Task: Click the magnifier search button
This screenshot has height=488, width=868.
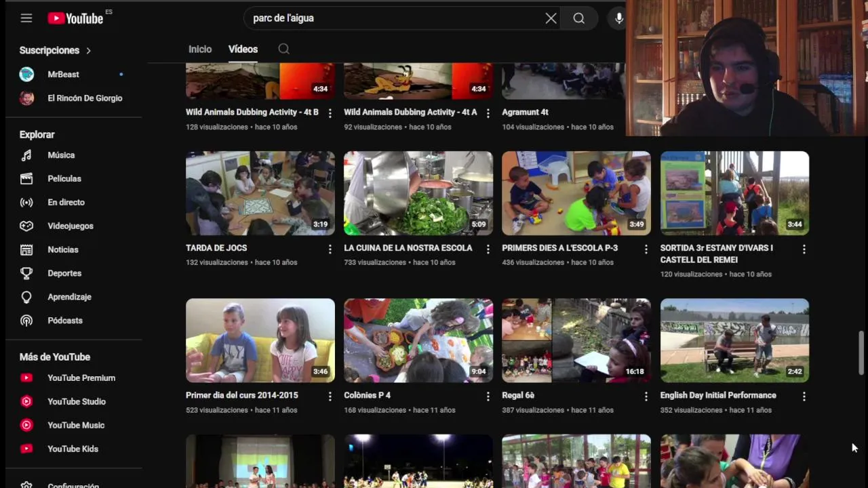Action: [578, 18]
